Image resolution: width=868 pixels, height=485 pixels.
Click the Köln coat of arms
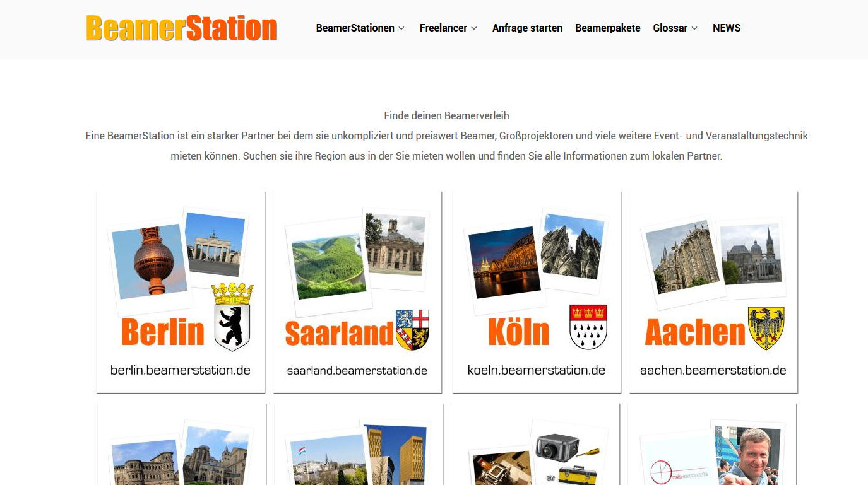pos(588,327)
